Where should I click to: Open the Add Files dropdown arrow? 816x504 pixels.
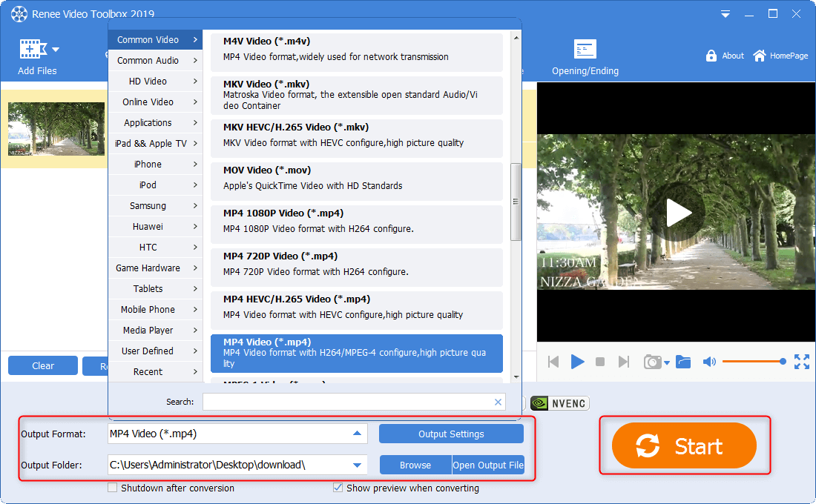pyautogui.click(x=56, y=50)
